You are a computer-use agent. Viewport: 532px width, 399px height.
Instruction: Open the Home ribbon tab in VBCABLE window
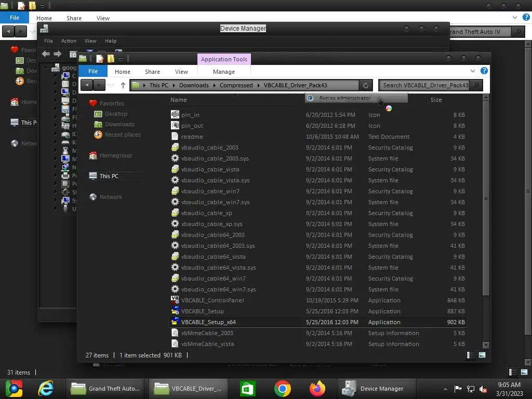123,72
